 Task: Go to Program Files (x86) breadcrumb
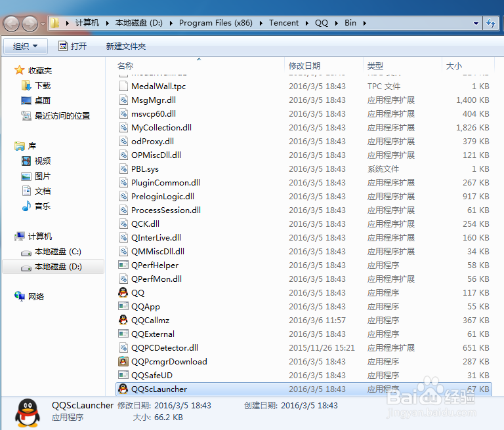coord(216,23)
